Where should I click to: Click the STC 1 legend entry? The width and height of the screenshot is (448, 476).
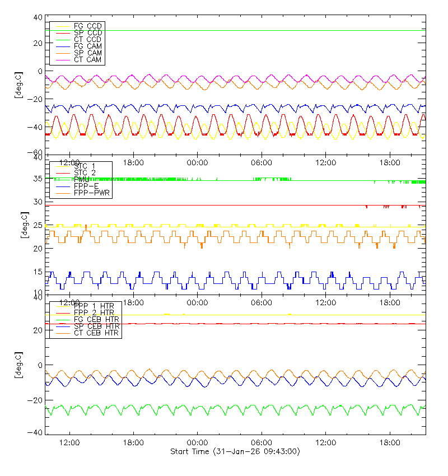coord(85,166)
